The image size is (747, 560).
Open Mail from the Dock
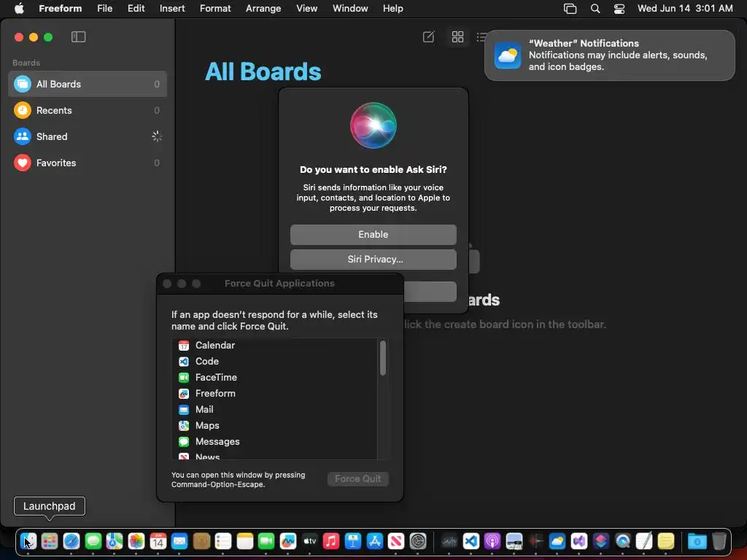[179, 541]
